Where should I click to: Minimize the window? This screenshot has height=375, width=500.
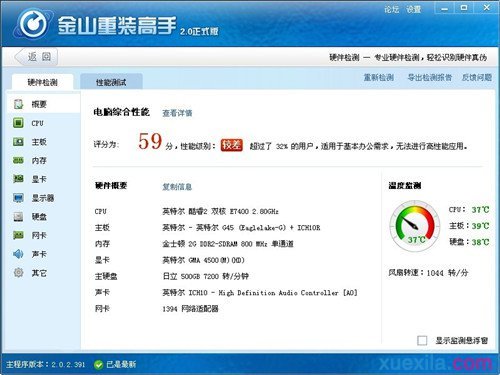tap(444, 8)
